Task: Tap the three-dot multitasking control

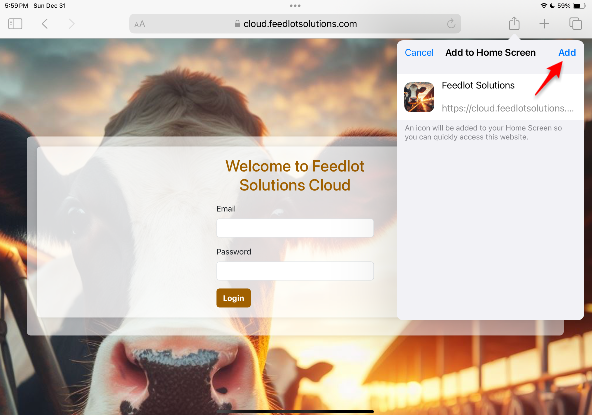Action: coord(295,6)
